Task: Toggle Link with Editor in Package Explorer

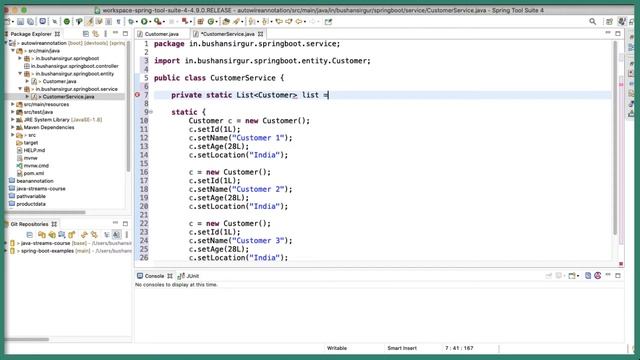Action: [x=96, y=34]
